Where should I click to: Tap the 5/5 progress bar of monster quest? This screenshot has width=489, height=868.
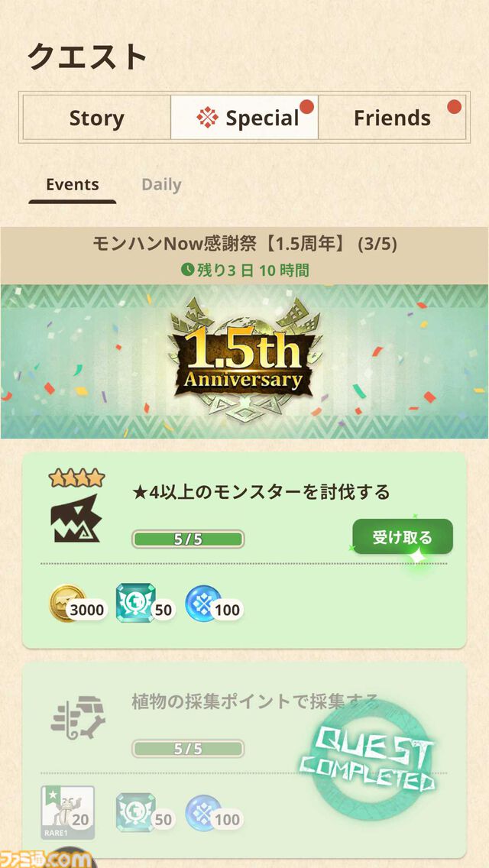(x=188, y=539)
